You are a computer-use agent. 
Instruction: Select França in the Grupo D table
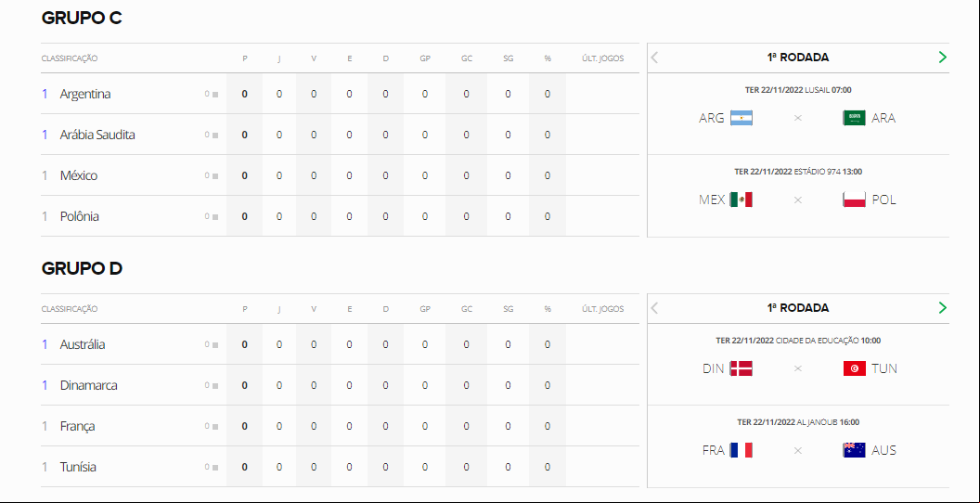point(78,426)
